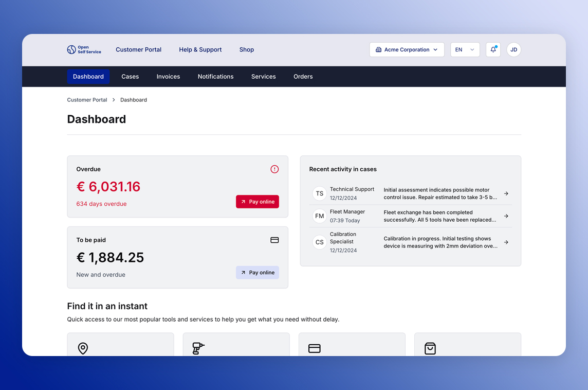
Task: Open the Fleet Manager case arrow
Action: [506, 216]
